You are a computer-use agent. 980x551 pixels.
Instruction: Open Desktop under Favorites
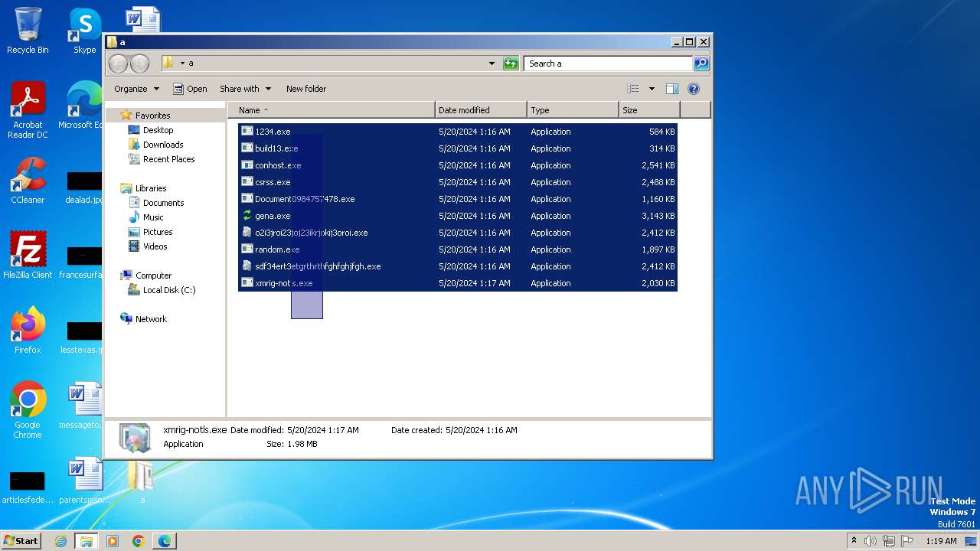click(151, 130)
